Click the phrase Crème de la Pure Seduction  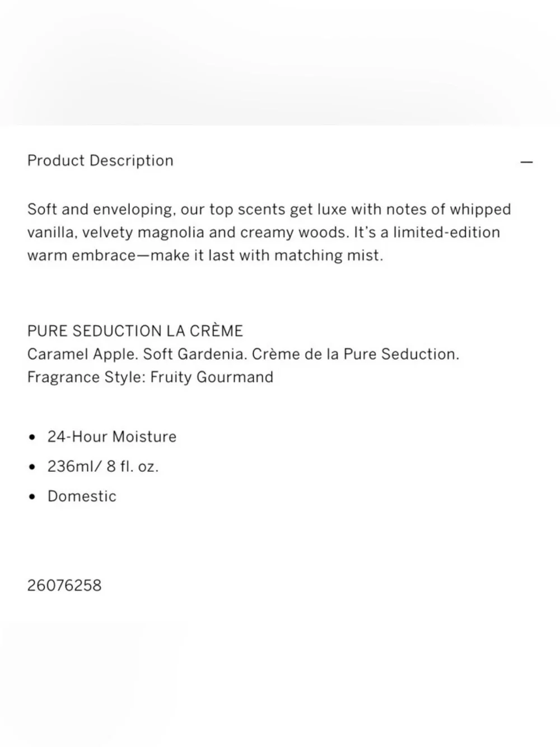pyautogui.click(x=356, y=354)
